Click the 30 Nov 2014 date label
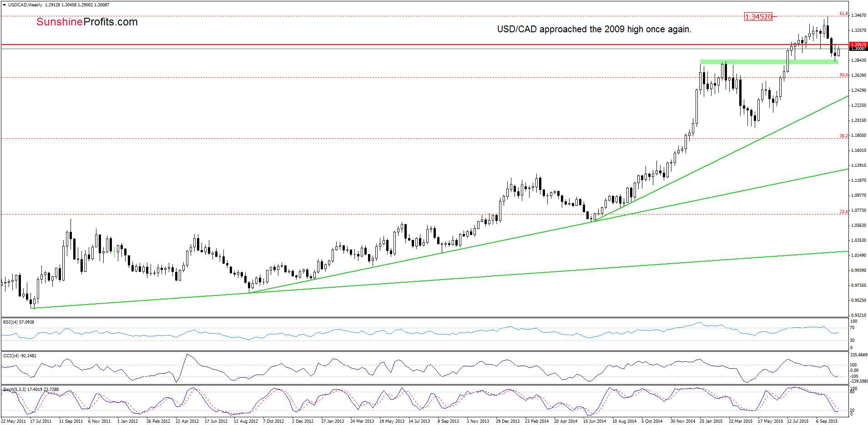868x425 pixels. click(683, 421)
